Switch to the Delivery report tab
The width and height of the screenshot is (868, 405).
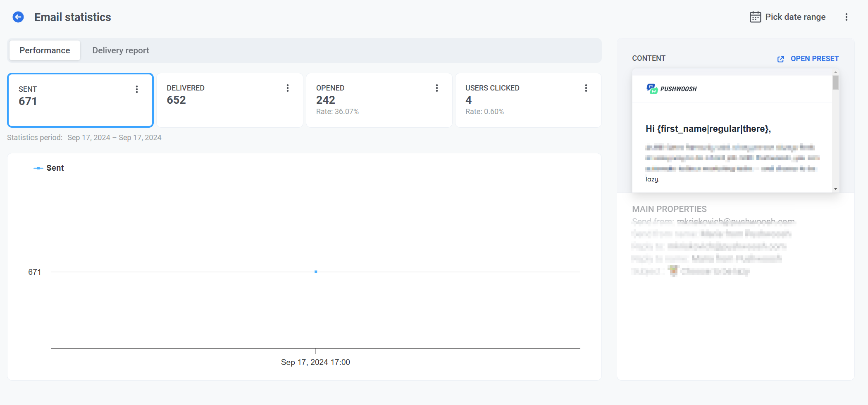pos(120,50)
